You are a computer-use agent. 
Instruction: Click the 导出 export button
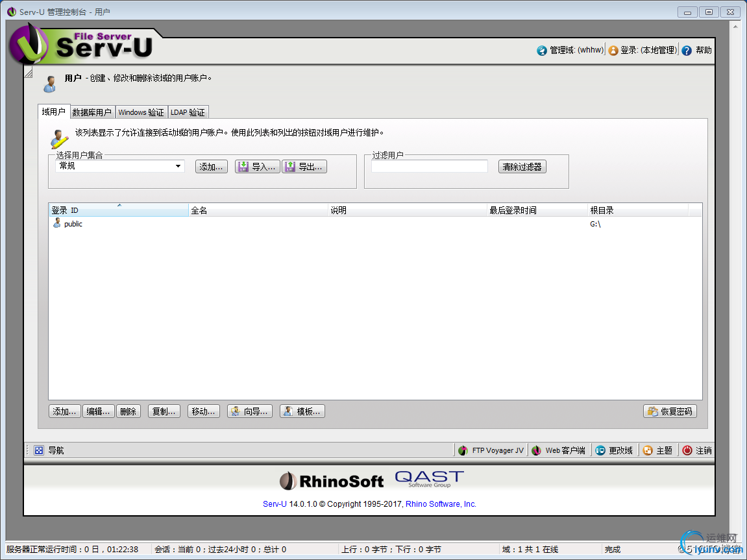coord(304,167)
